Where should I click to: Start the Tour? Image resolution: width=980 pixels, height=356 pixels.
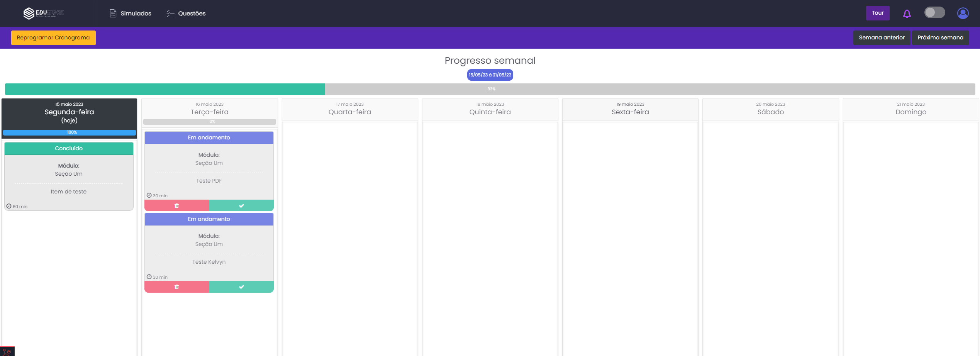pyautogui.click(x=877, y=13)
